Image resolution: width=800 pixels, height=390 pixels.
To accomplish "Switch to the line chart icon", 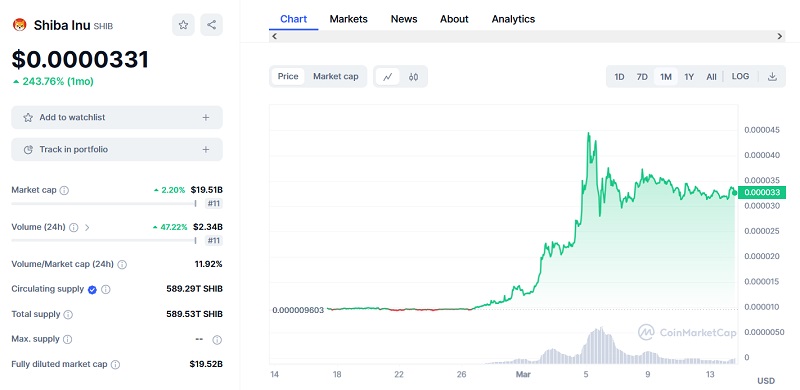I will [388, 77].
